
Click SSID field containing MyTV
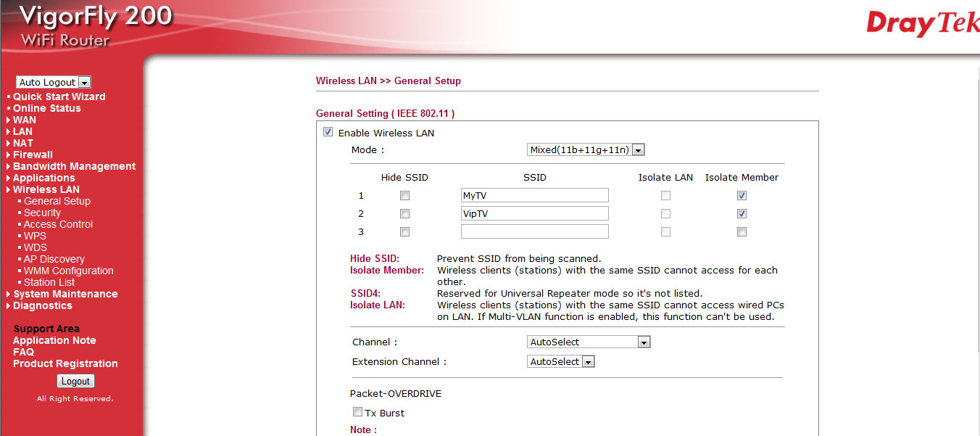tap(535, 195)
